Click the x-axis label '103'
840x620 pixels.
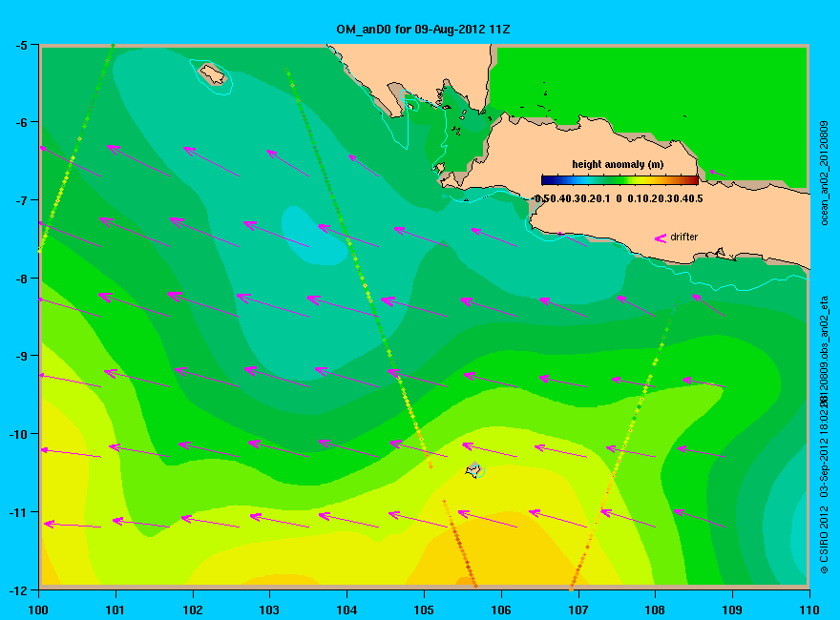[269, 610]
